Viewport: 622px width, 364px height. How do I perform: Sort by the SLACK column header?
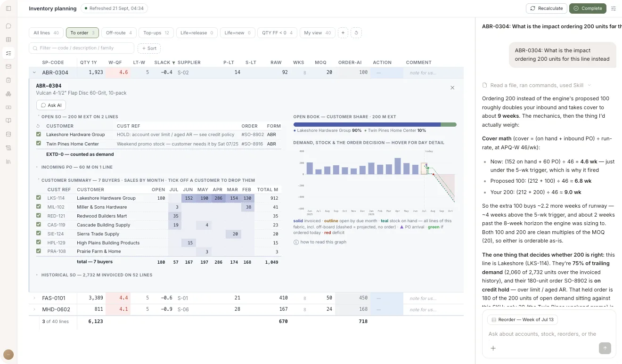coord(164,62)
